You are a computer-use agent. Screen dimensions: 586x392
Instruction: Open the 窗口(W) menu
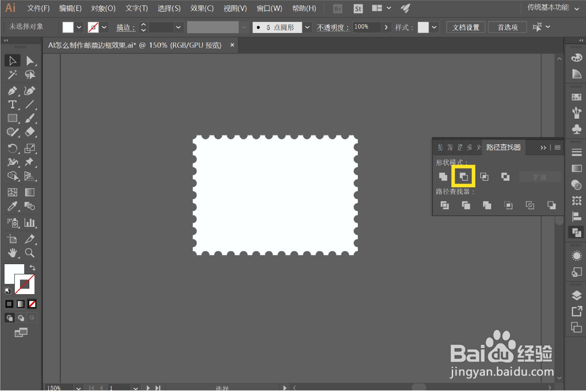pos(269,8)
